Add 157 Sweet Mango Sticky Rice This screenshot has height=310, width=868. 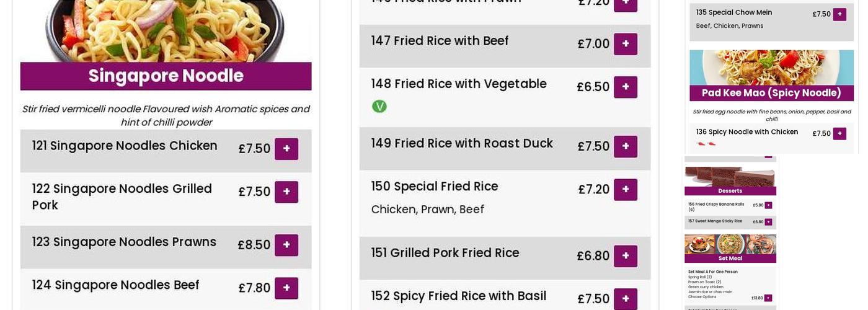768,222
